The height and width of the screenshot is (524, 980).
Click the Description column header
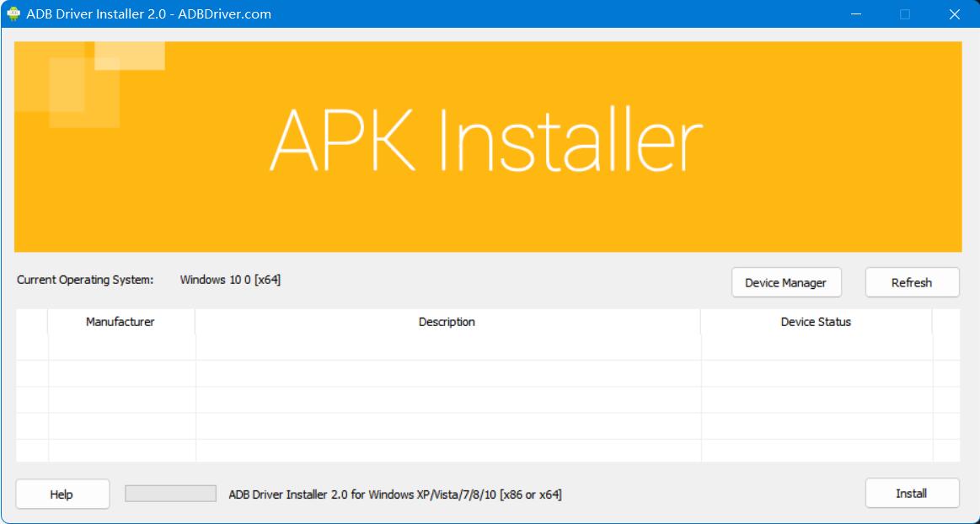pos(447,322)
